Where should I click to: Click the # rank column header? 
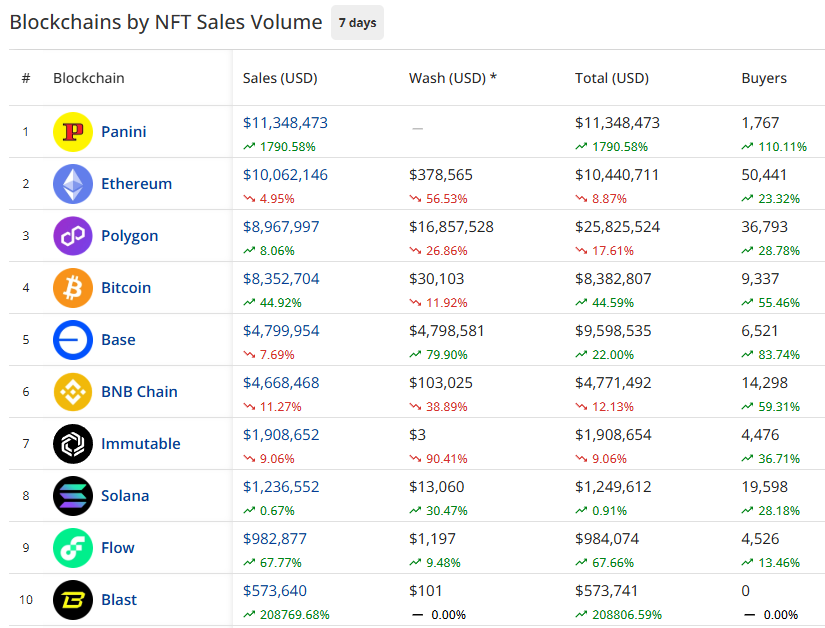[26, 78]
